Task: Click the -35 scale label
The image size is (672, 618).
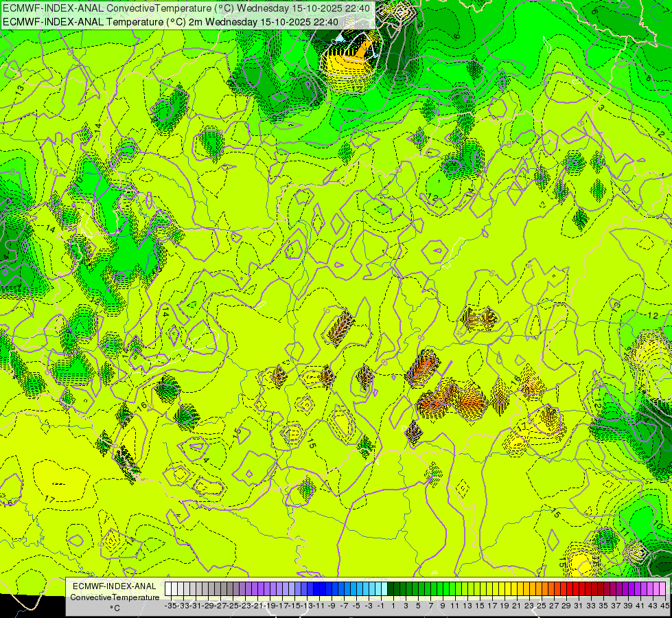Action: (x=170, y=606)
